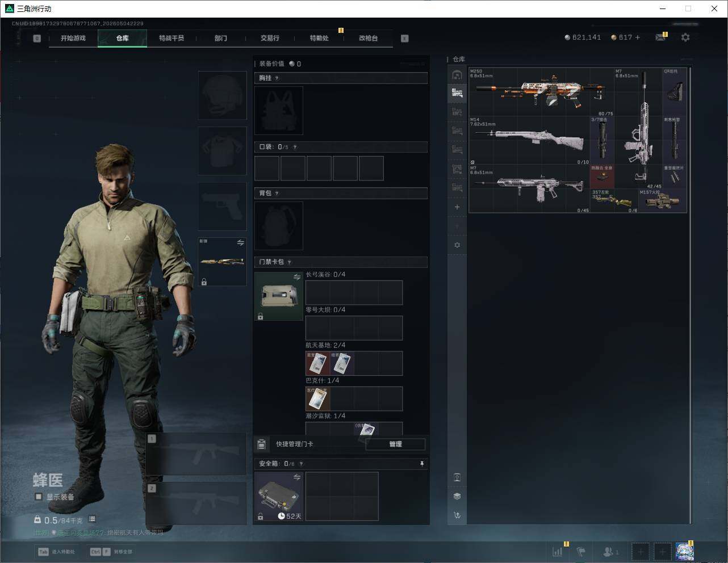
Task: Open chest rig help question mark
Action: (277, 78)
